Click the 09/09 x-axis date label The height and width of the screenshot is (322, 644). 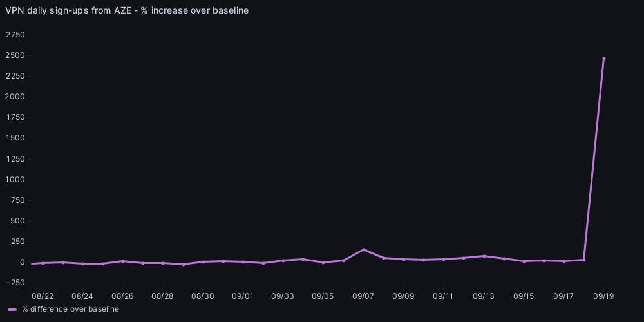[x=403, y=296]
